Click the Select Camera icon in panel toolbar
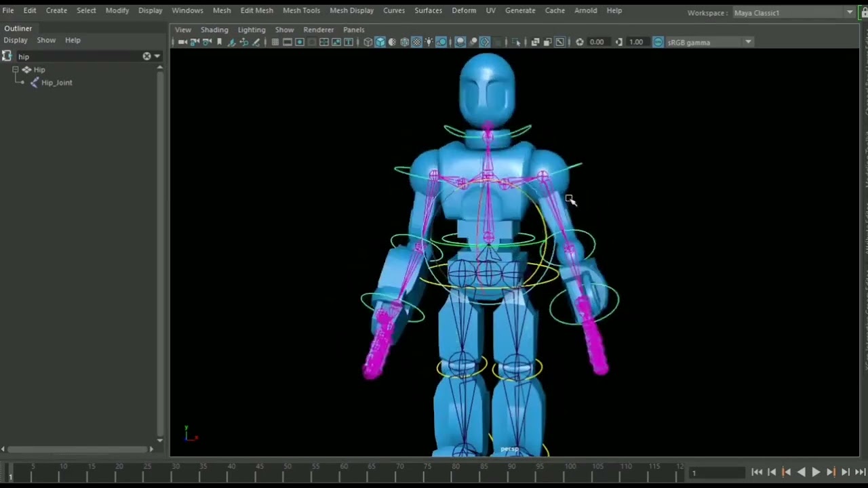Image resolution: width=868 pixels, height=488 pixels. [182, 42]
